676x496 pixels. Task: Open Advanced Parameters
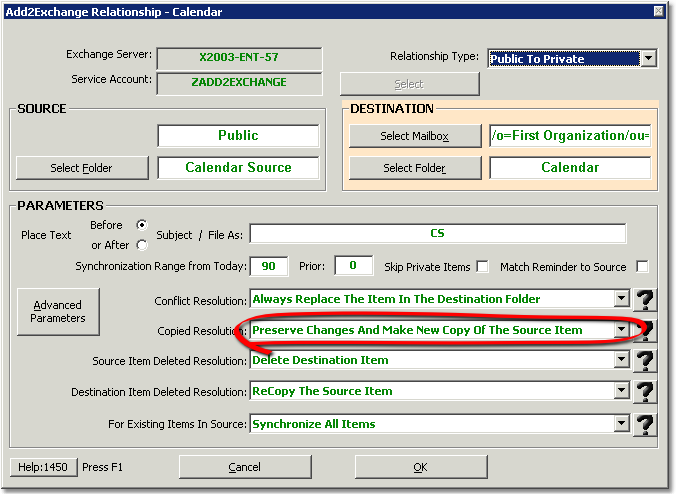(58, 312)
